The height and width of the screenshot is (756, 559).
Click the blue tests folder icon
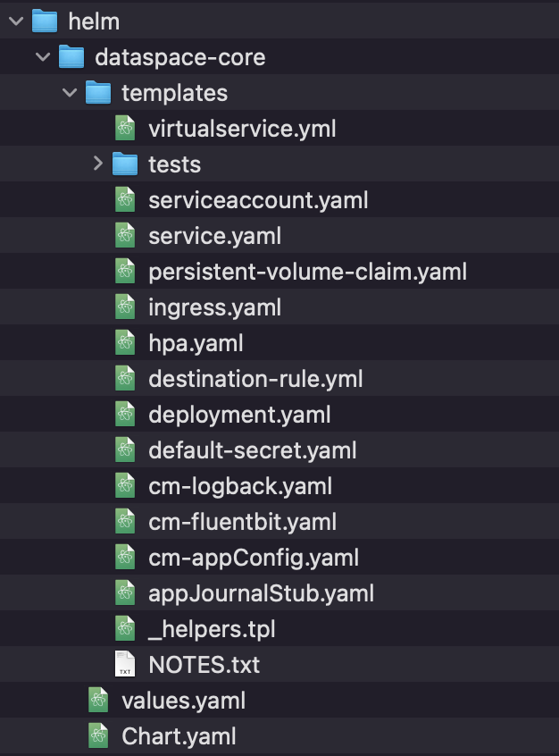tap(125, 164)
